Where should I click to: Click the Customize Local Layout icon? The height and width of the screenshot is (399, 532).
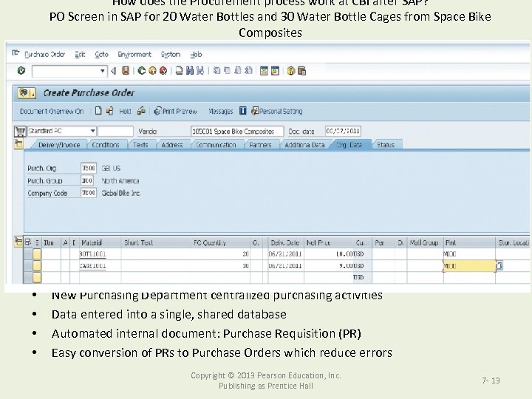[x=301, y=71]
